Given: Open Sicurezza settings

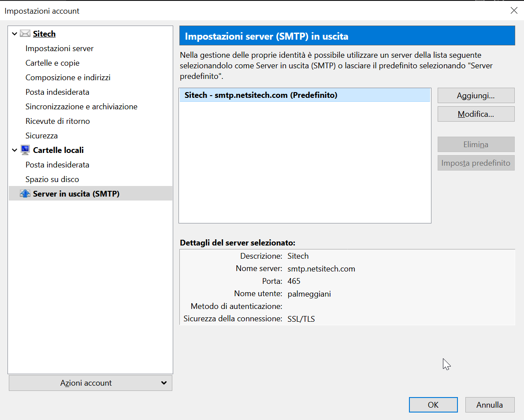Looking at the screenshot, I should point(41,136).
